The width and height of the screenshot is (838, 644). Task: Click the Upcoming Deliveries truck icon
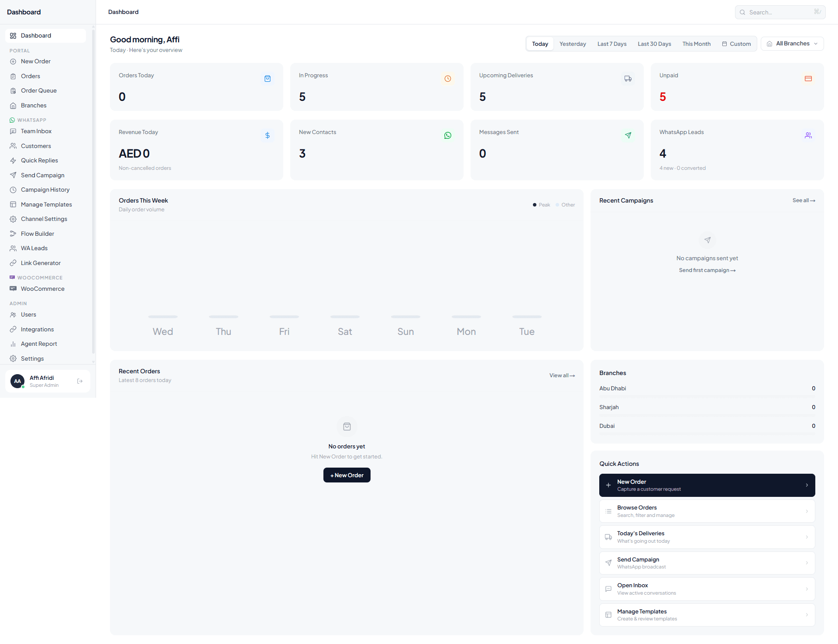click(x=628, y=79)
